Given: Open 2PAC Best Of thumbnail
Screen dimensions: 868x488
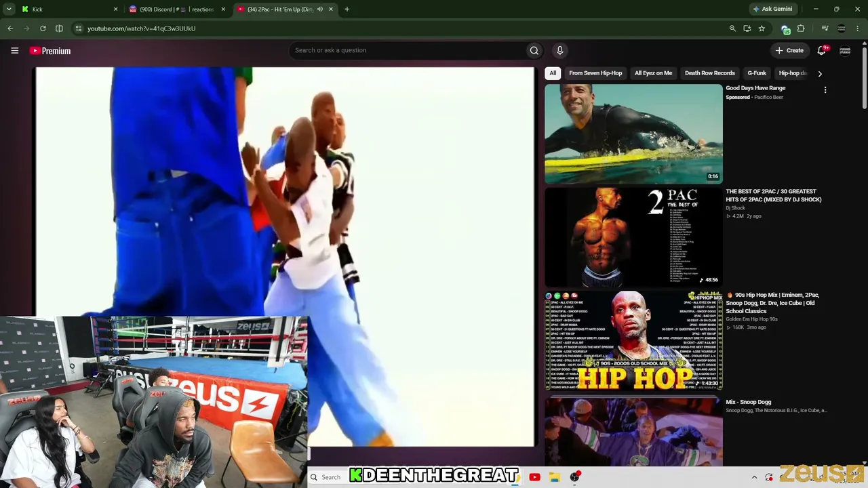Looking at the screenshot, I should [633, 238].
